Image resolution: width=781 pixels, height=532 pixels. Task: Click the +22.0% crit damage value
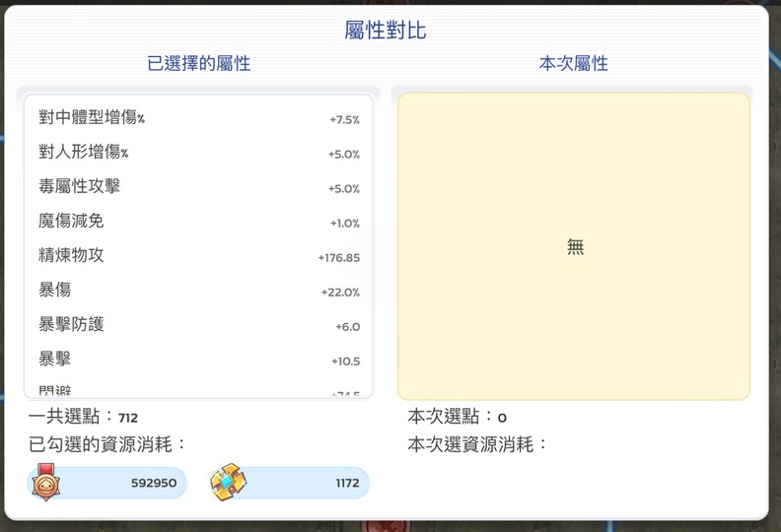(340, 293)
